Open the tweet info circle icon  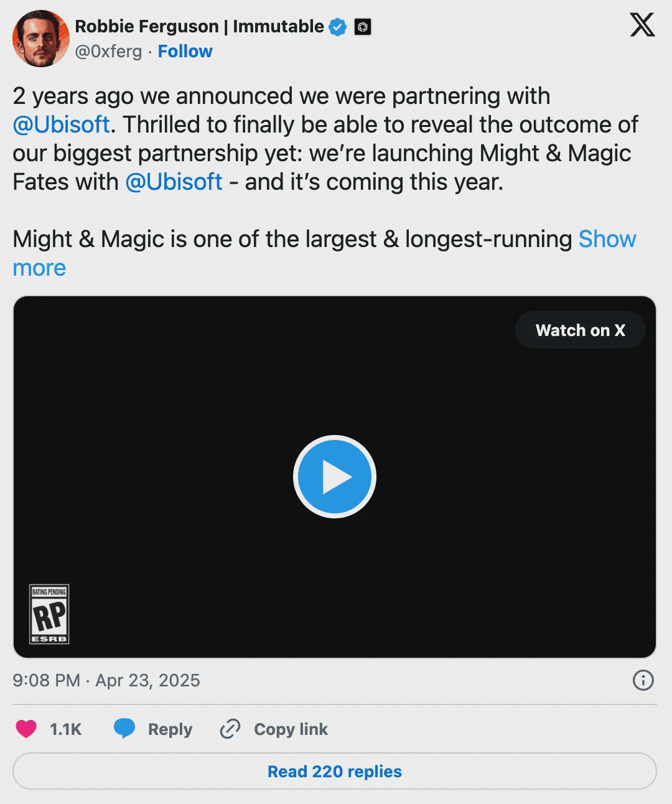pyautogui.click(x=643, y=680)
